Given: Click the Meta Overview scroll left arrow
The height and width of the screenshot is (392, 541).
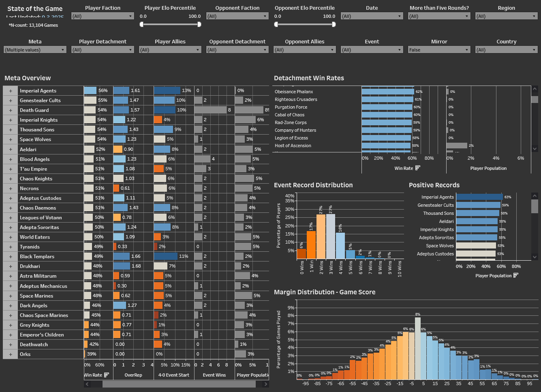Looking at the screenshot, I should 87,384.
